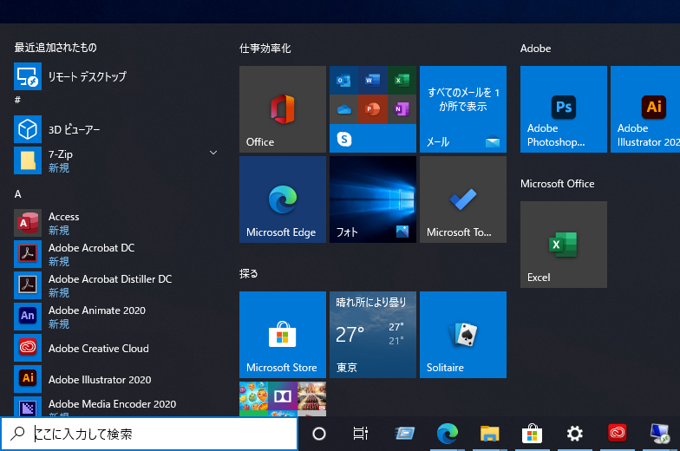Open the Microsoft Store tile
This screenshot has height=451, width=680.
282,335
